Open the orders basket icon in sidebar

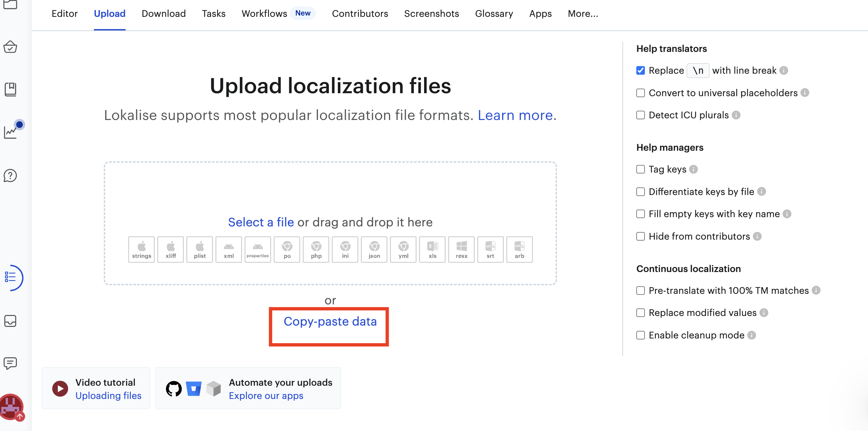(x=11, y=47)
